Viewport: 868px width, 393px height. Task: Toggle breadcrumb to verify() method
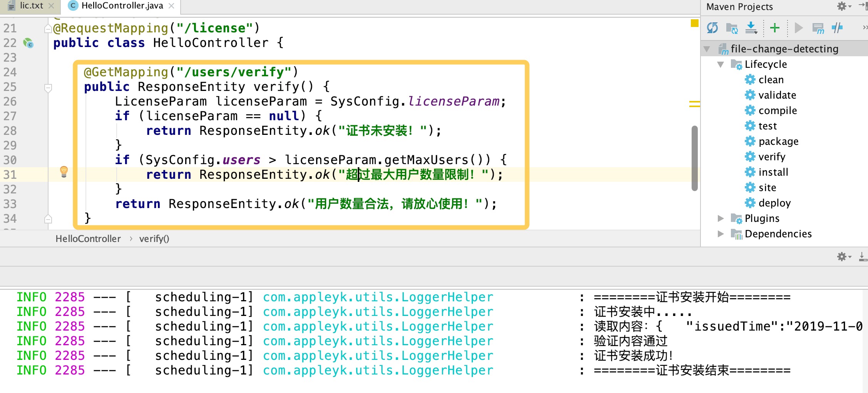[x=154, y=238]
